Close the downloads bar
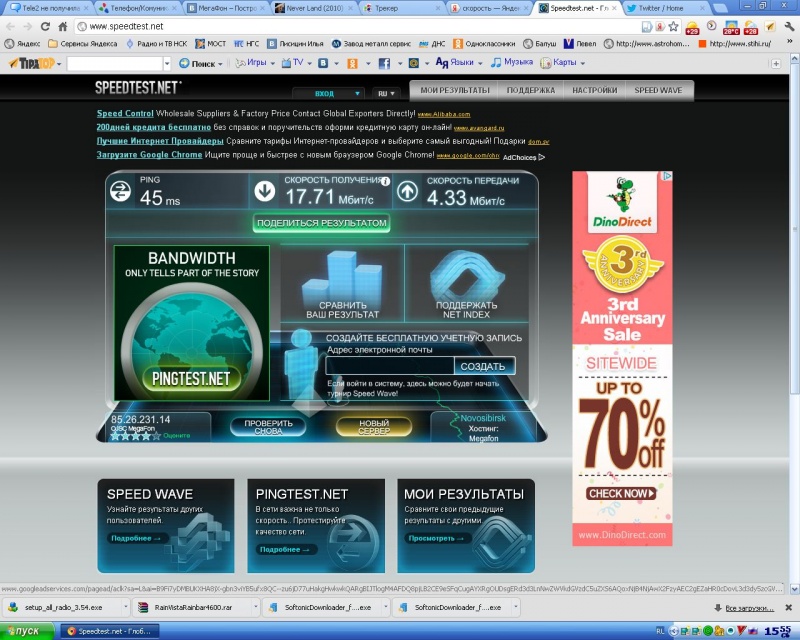The image size is (800, 640). tap(788, 607)
